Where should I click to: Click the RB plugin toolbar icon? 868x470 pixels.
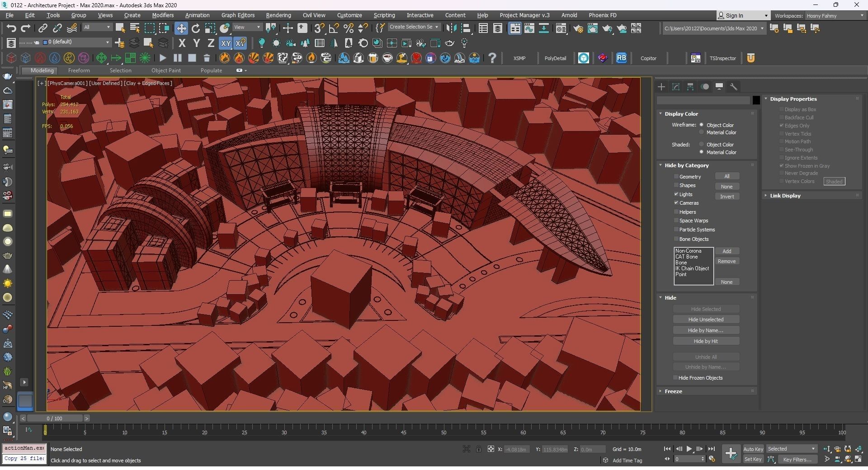(x=621, y=58)
